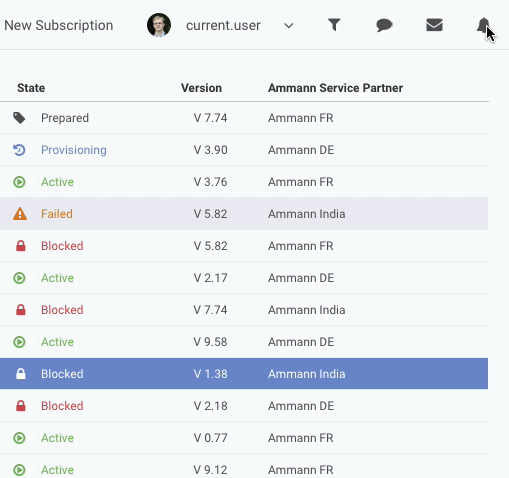The image size is (509, 478).
Task: Sort by the Version column header
Action: click(x=201, y=88)
